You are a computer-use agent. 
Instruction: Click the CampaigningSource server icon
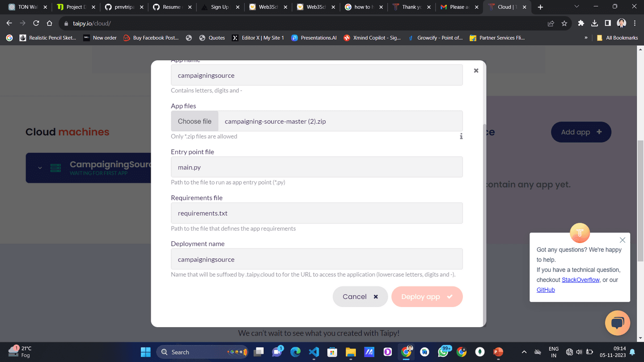click(55, 168)
